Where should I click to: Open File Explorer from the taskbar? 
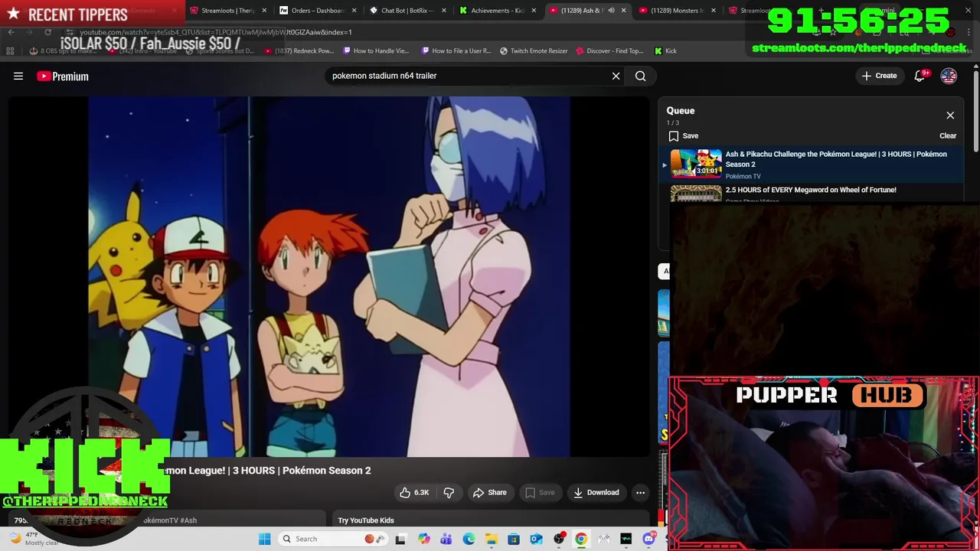[492, 539]
